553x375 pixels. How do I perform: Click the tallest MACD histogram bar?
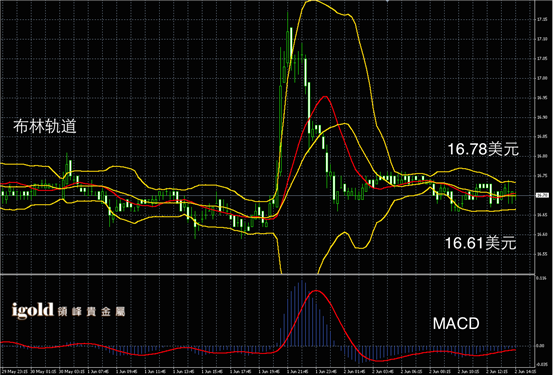tap(302, 313)
